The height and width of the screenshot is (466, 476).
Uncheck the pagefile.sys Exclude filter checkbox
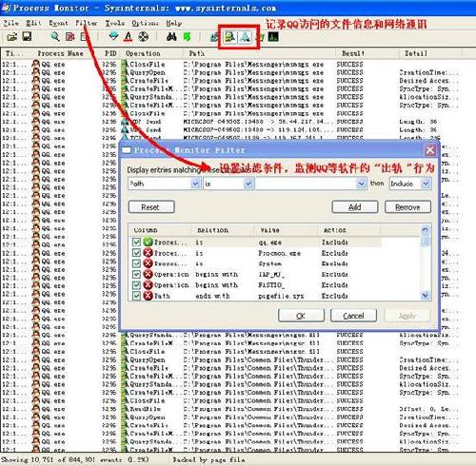[x=136, y=296]
